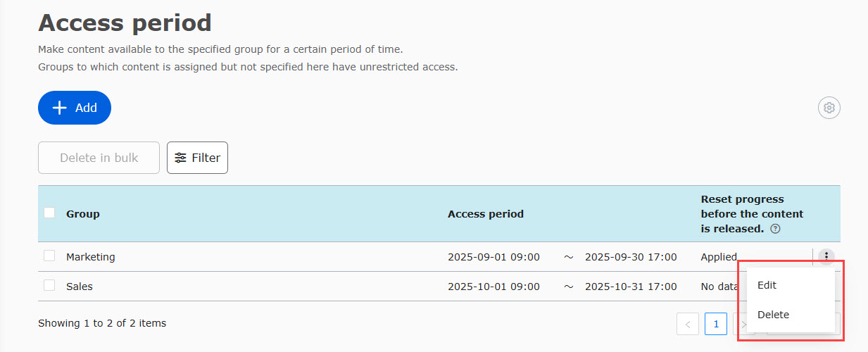Select page 1 in pagination
The width and height of the screenshot is (868, 352).
click(716, 324)
